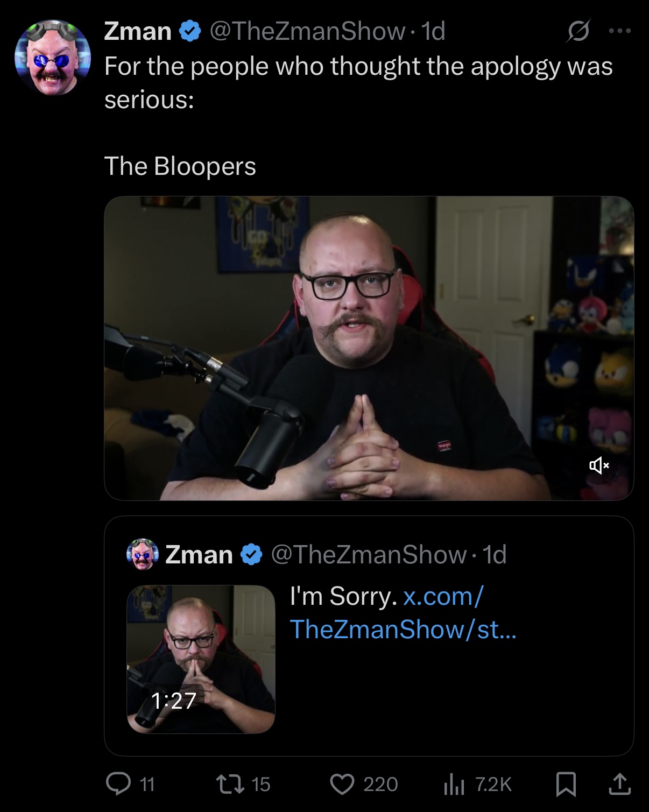Open the x.com/TheZmanShow link in quoted post
Image resolution: width=649 pixels, height=812 pixels.
[403, 613]
